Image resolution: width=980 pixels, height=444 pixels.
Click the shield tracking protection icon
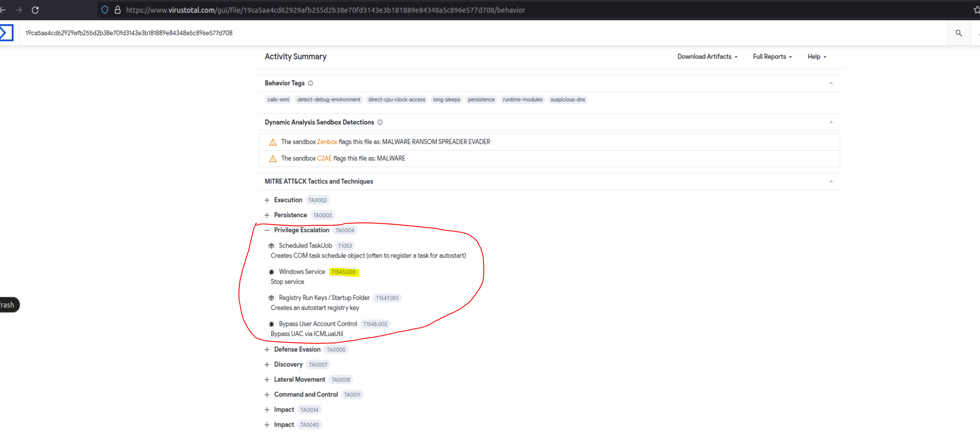pyautogui.click(x=105, y=10)
